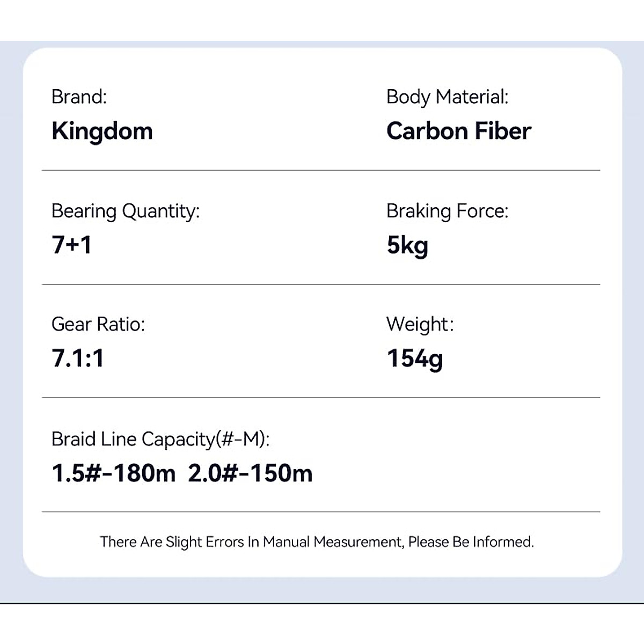This screenshot has height=644, width=644.
Task: Click the Carbon Fiber text
Action: coord(459,131)
